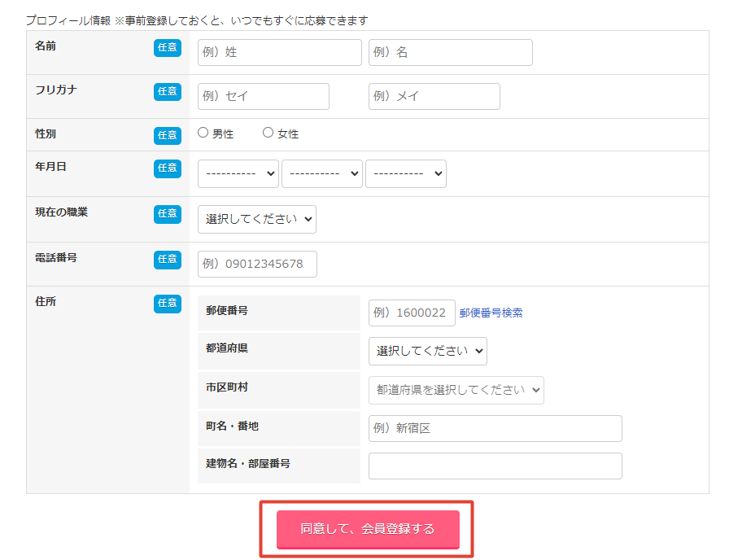Screen dimensions: 729x560
Task: Click the セイ katakana surname field
Action: tap(263, 96)
